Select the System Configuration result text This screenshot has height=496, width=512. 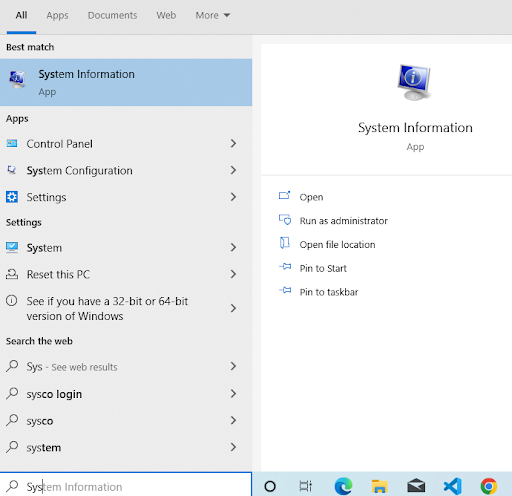[79, 170]
